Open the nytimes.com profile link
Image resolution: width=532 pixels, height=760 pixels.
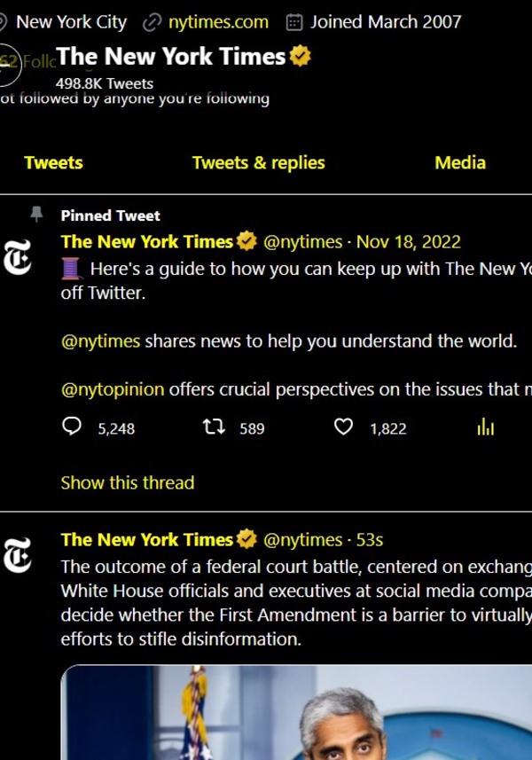tap(218, 22)
